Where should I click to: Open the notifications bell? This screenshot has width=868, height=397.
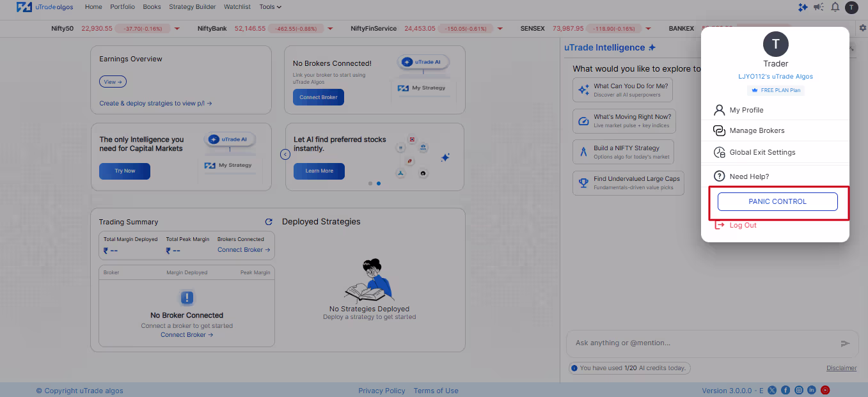tap(835, 7)
